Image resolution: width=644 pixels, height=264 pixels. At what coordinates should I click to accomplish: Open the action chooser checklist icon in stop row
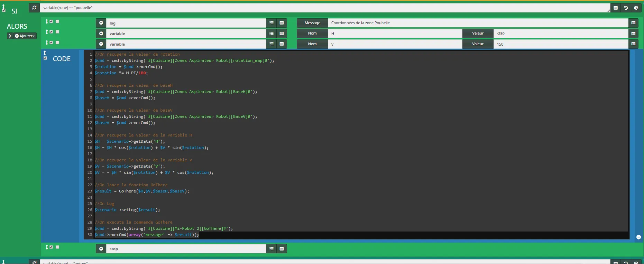pyautogui.click(x=272, y=248)
